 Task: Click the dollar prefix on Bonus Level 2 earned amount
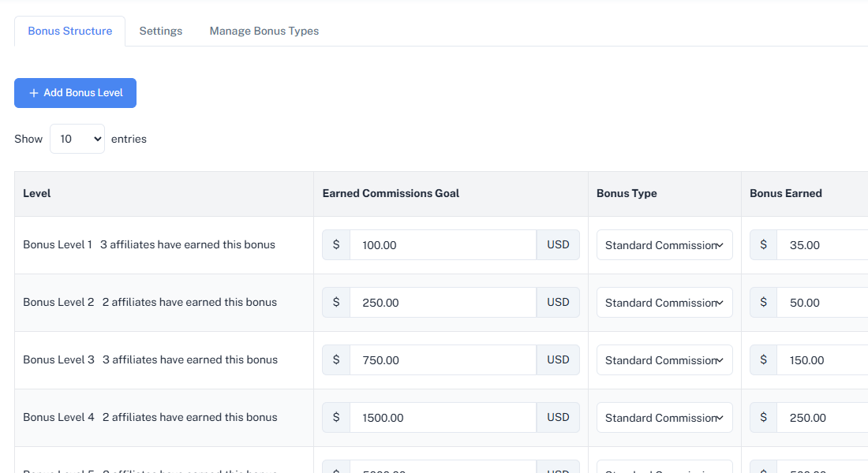tap(763, 302)
